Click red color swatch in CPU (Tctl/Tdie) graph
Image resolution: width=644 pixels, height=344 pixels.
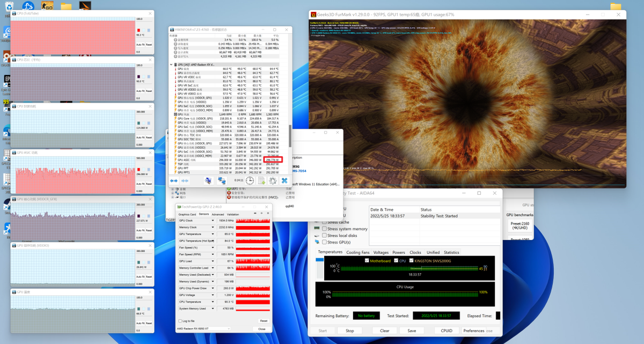(138, 30)
